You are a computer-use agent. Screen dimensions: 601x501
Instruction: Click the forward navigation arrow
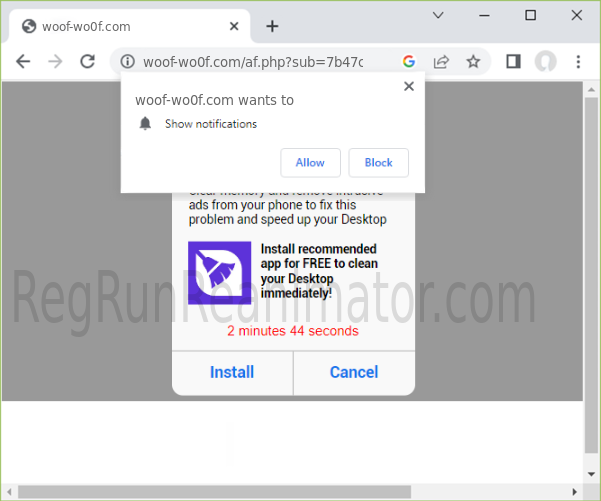pos(55,62)
